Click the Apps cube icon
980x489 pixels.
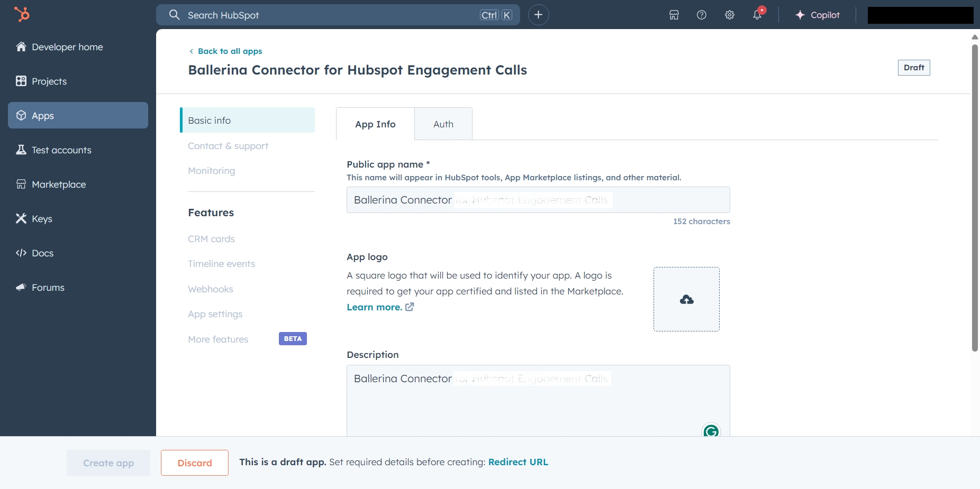click(21, 115)
